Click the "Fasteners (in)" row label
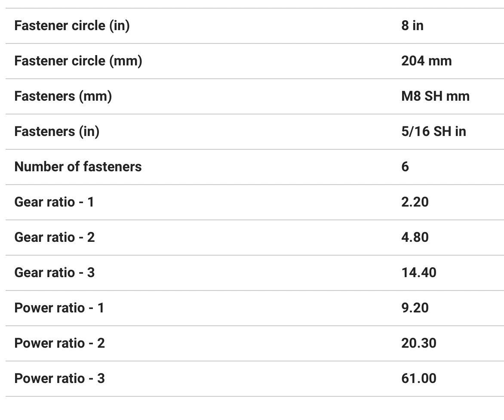This screenshot has height=420, width=504. pos(57,132)
